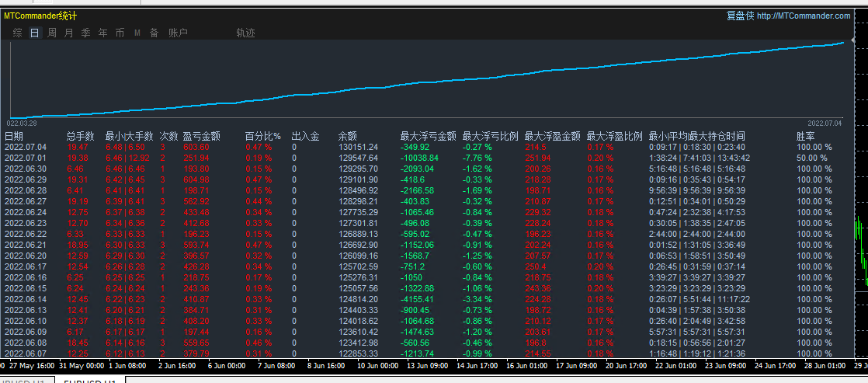The image size is (868, 383).
Task: Click the 日期 column header
Action: (x=15, y=137)
